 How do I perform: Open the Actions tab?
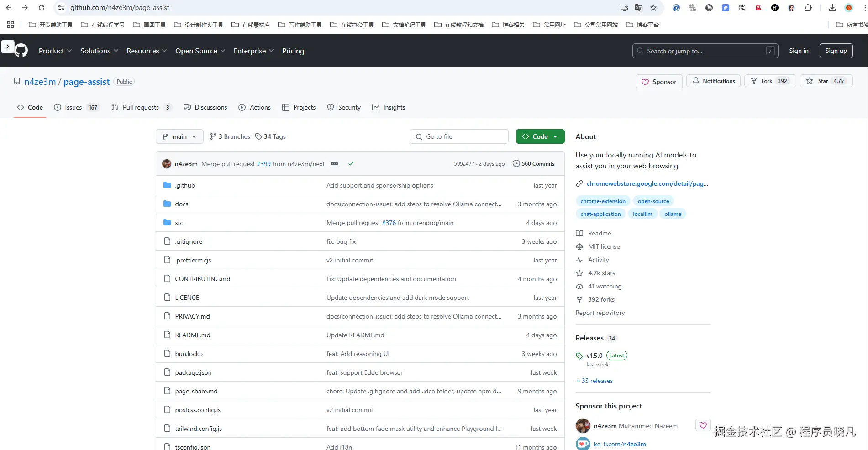[255, 107]
